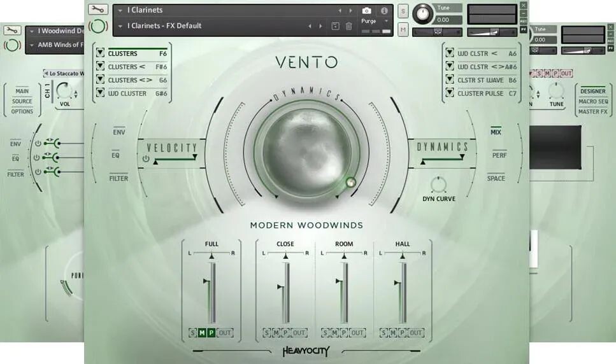Click the wrench icon for I Clarinets
Viewport: 616px width, 364px height.
pos(98,10)
